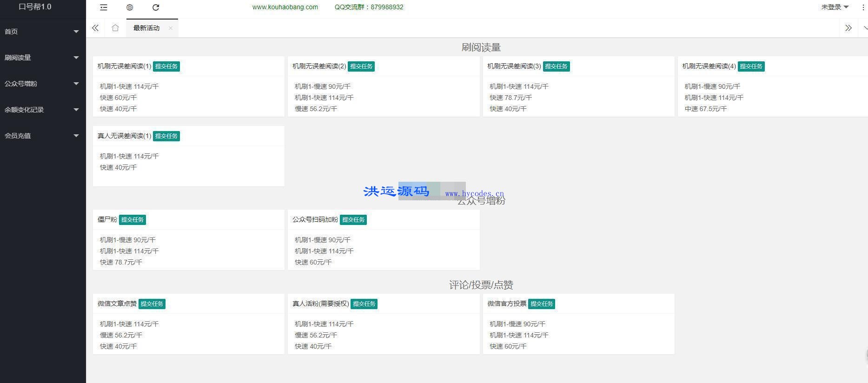Click 中速 67.5元/千 in 机刷无误差阅读(4) card

point(705,109)
